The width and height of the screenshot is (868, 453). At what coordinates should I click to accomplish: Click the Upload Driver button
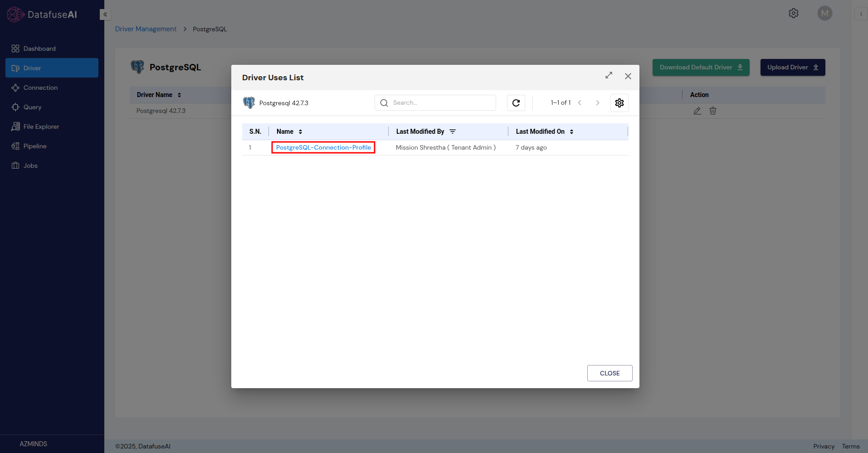pyautogui.click(x=792, y=67)
